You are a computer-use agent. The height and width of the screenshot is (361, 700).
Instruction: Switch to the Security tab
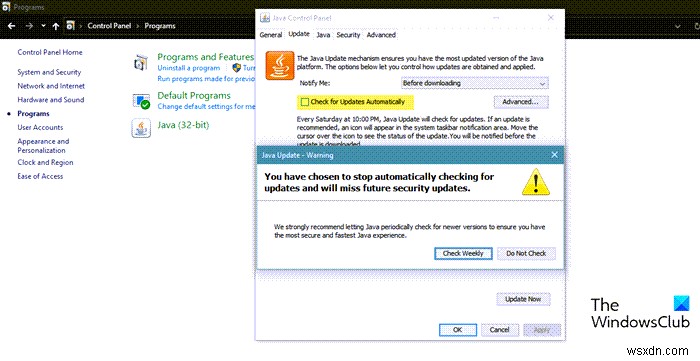click(348, 35)
